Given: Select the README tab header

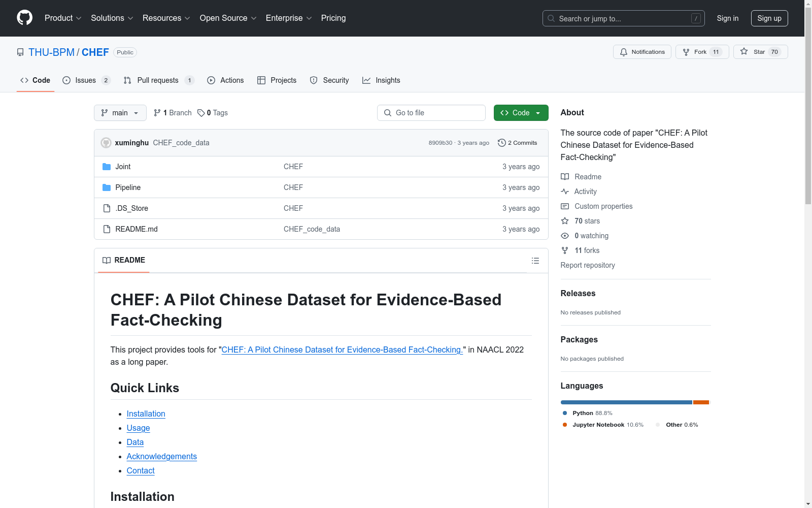Looking at the screenshot, I should click(x=124, y=260).
